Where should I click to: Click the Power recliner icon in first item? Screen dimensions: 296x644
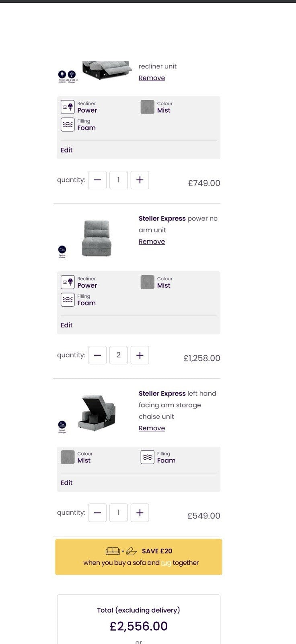(x=68, y=107)
